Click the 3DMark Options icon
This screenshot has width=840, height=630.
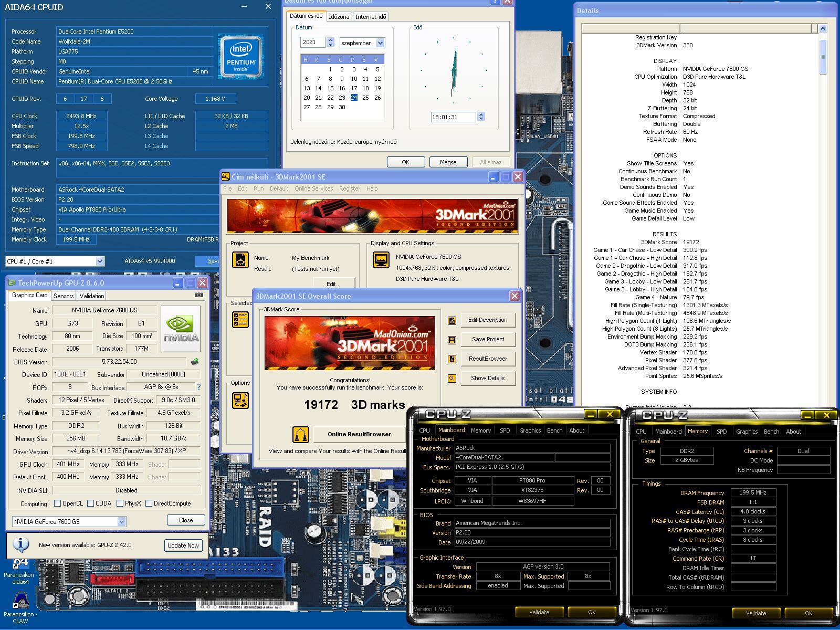[x=240, y=401]
